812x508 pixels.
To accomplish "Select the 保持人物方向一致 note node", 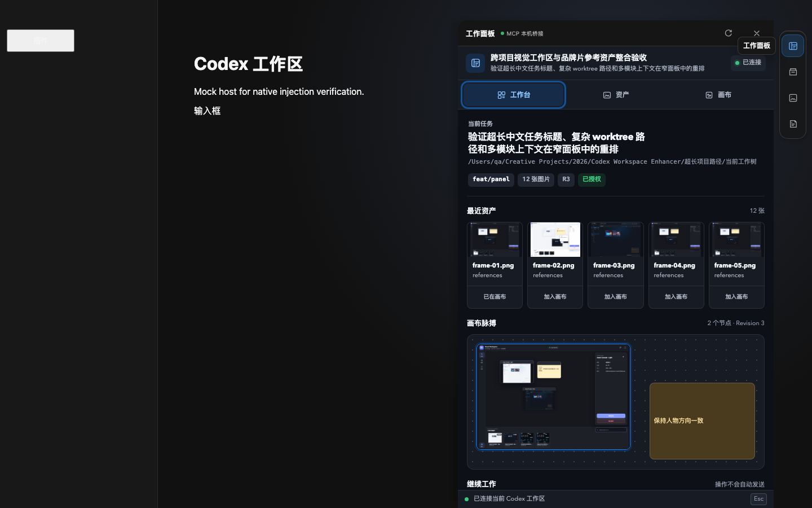I will 702,421.
